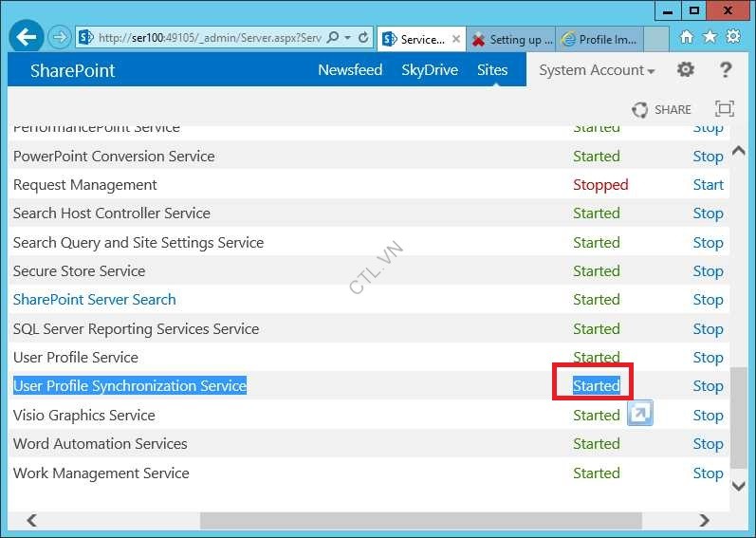Stop SQL Server Reporting Services Service
The image size is (756, 538).
click(x=708, y=328)
